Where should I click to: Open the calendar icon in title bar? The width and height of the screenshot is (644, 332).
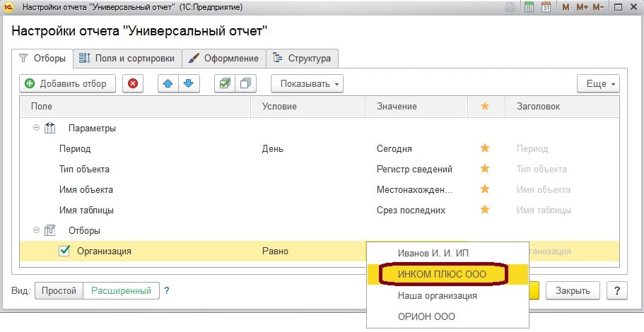[546, 8]
